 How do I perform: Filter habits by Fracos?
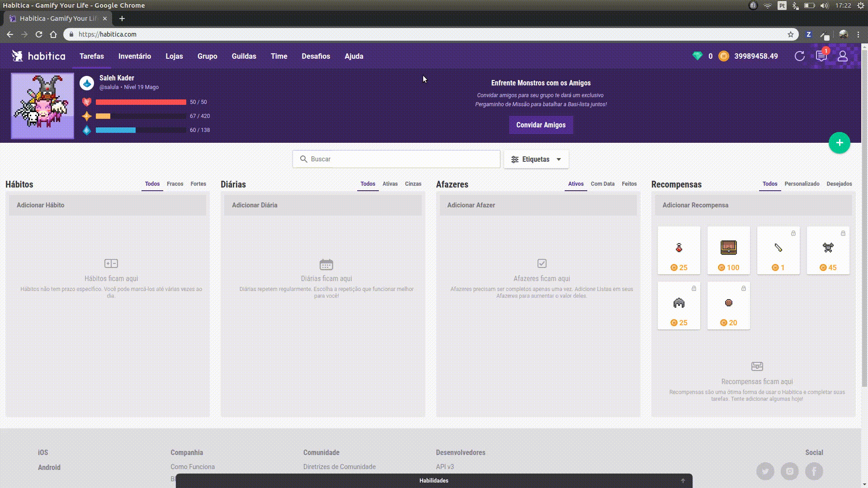coord(175,184)
